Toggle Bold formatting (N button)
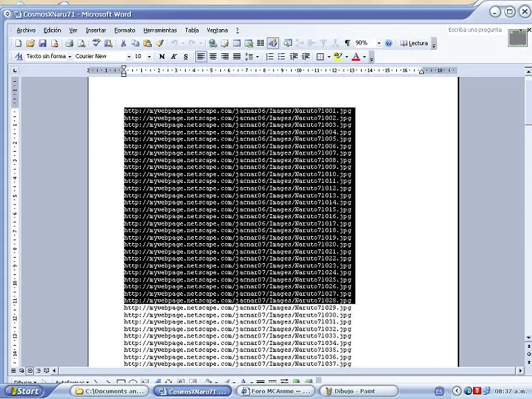The width and height of the screenshot is (532, 399). (162, 57)
